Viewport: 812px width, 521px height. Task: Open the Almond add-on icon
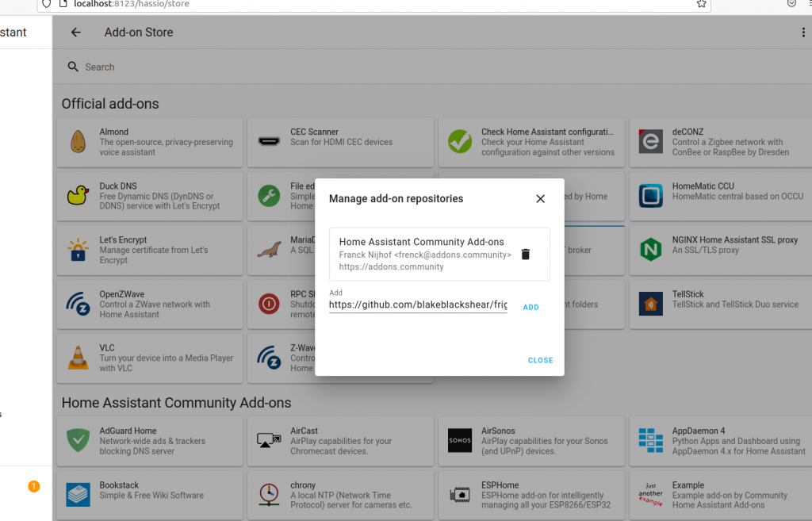coord(79,142)
